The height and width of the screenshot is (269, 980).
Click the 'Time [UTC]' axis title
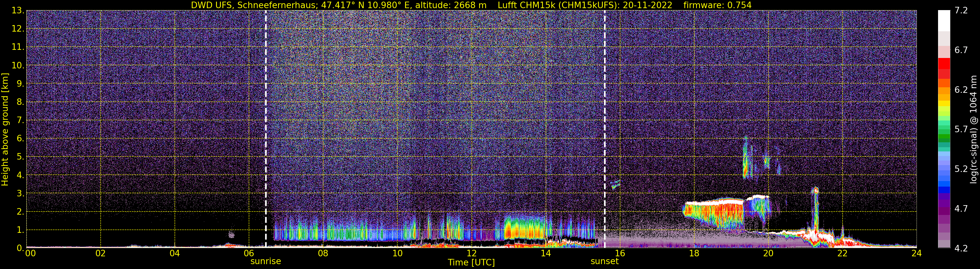471,262
